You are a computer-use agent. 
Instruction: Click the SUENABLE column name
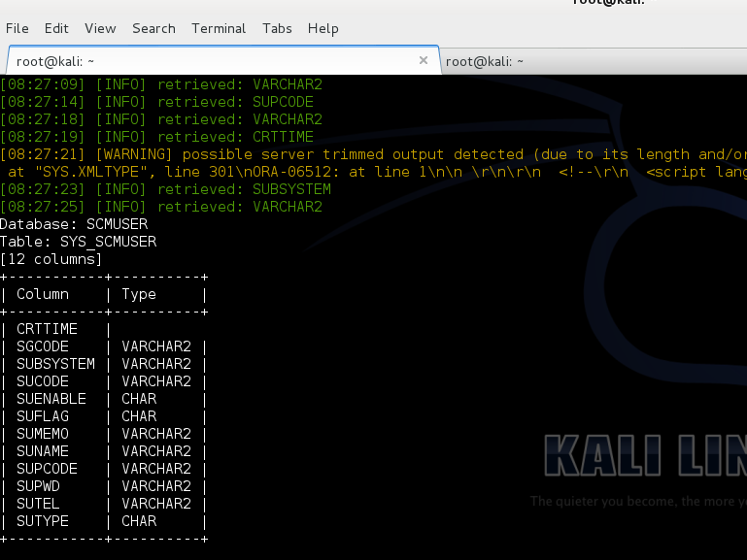point(51,399)
